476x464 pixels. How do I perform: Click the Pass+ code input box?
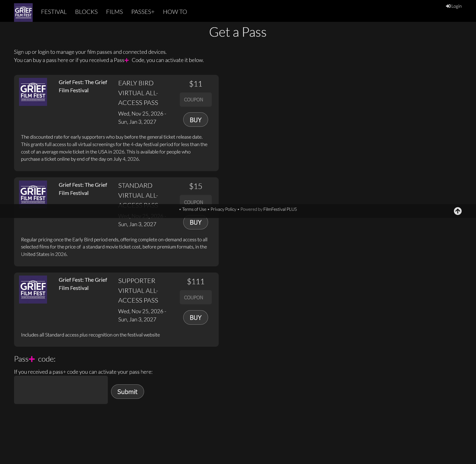(61, 390)
